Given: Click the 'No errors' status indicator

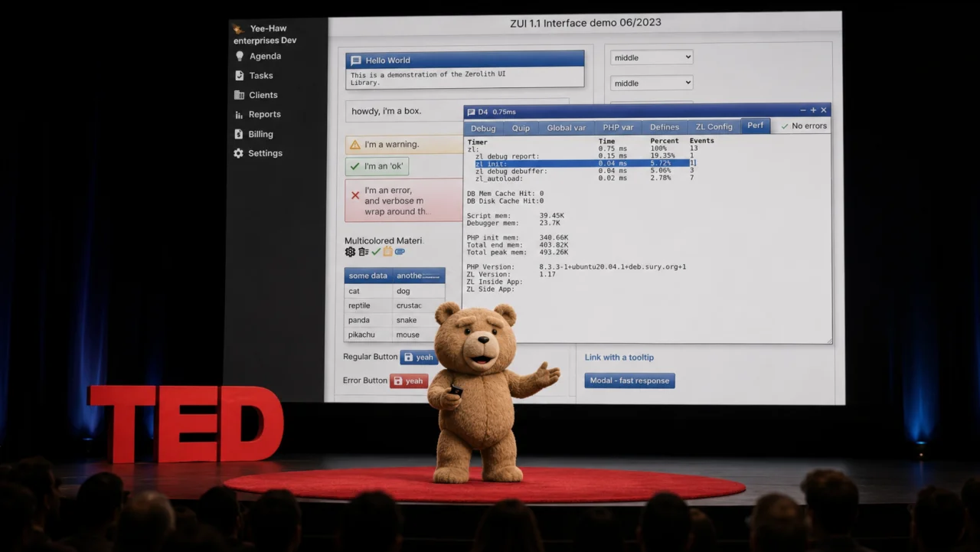Looking at the screenshot, I should coord(804,126).
